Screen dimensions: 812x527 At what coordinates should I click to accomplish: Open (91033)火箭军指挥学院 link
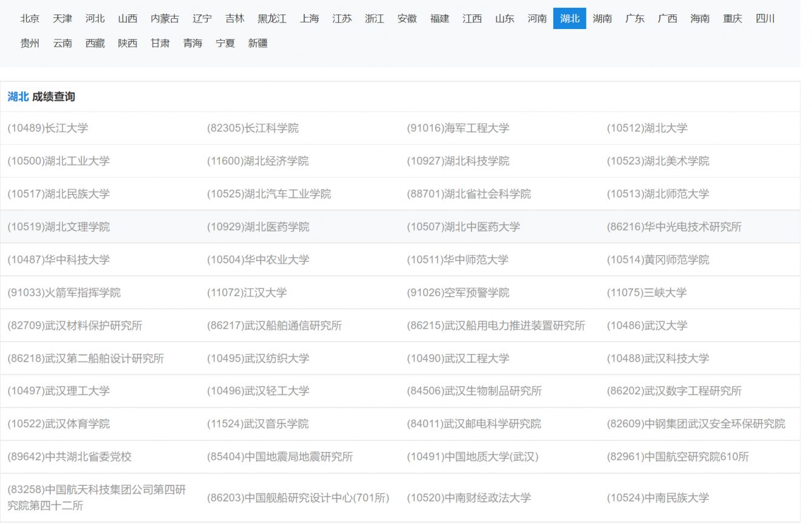click(64, 293)
